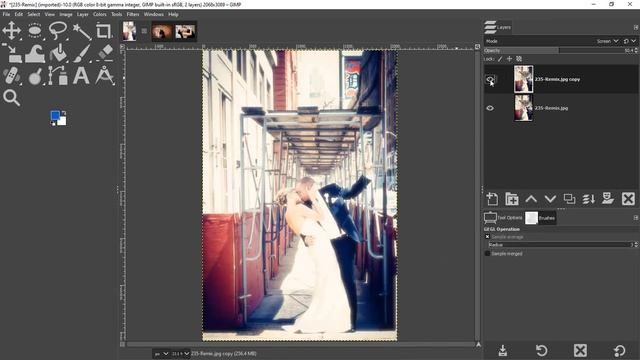Switch to the Brushes tab
Image resolution: width=640 pixels, height=360 pixels.
click(540, 218)
